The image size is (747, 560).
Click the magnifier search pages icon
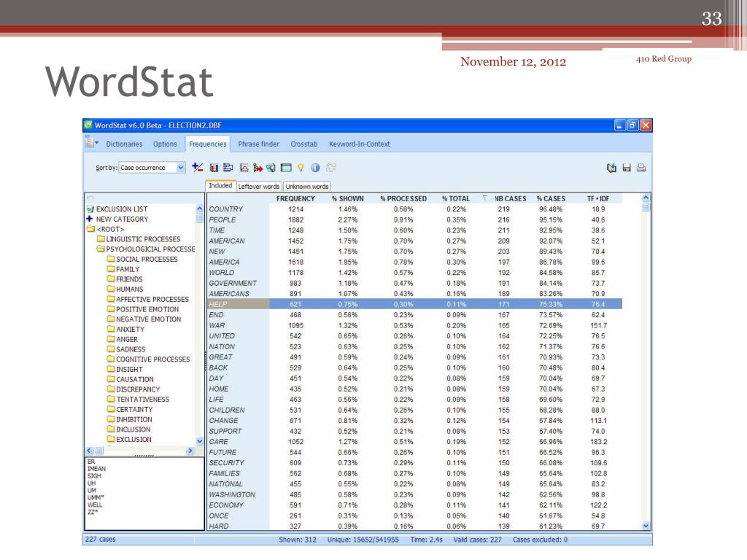pyautogui.click(x=271, y=168)
